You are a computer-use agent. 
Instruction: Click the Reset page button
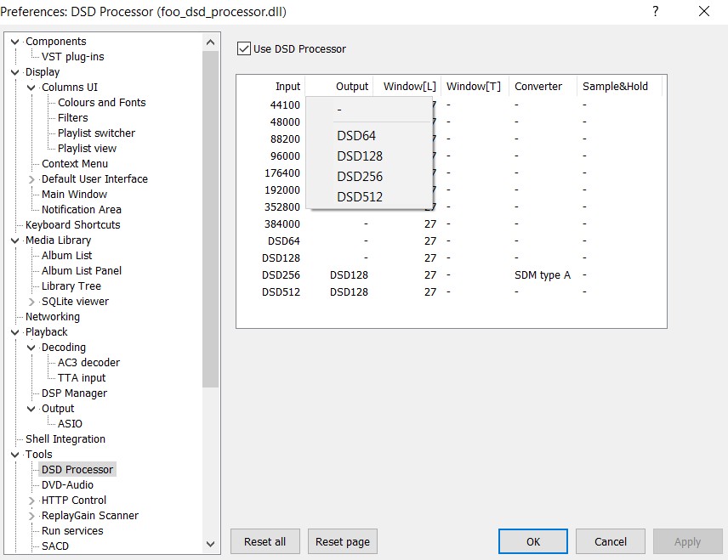point(342,541)
